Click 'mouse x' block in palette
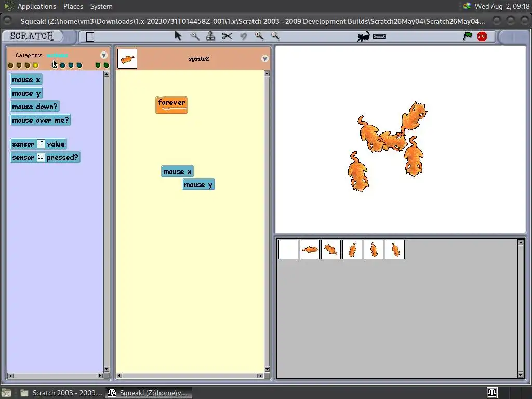Screen dimensions: 532x399 click(x=26, y=79)
